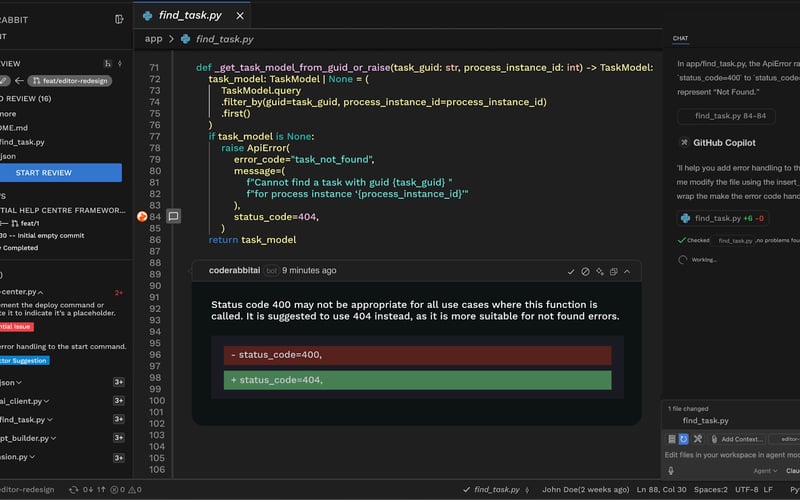The height and width of the screenshot is (500, 800).
Task: Close the find_task.py tab
Action: [240, 16]
